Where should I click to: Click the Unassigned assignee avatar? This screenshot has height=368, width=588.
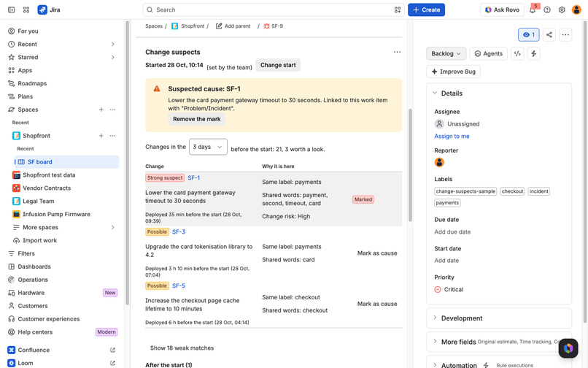[x=439, y=123]
